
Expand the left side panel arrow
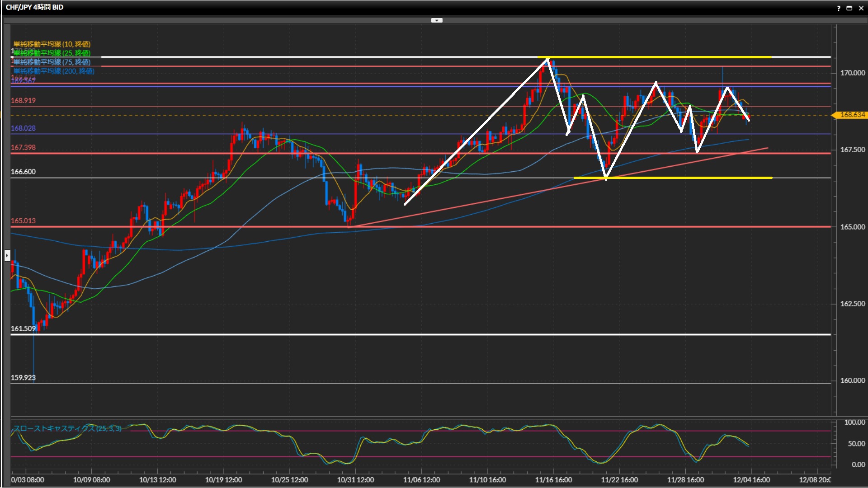tap(7, 256)
